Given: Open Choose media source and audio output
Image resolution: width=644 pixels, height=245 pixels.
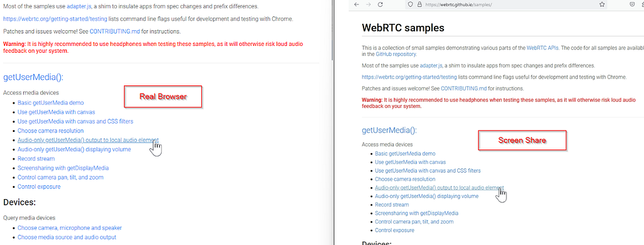Looking at the screenshot, I should [67, 237].
